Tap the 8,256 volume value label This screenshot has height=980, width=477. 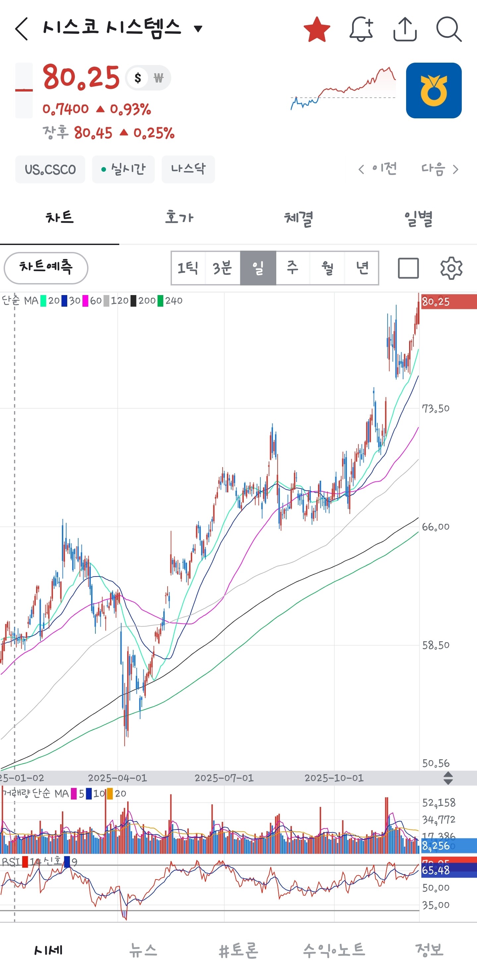[x=449, y=846]
